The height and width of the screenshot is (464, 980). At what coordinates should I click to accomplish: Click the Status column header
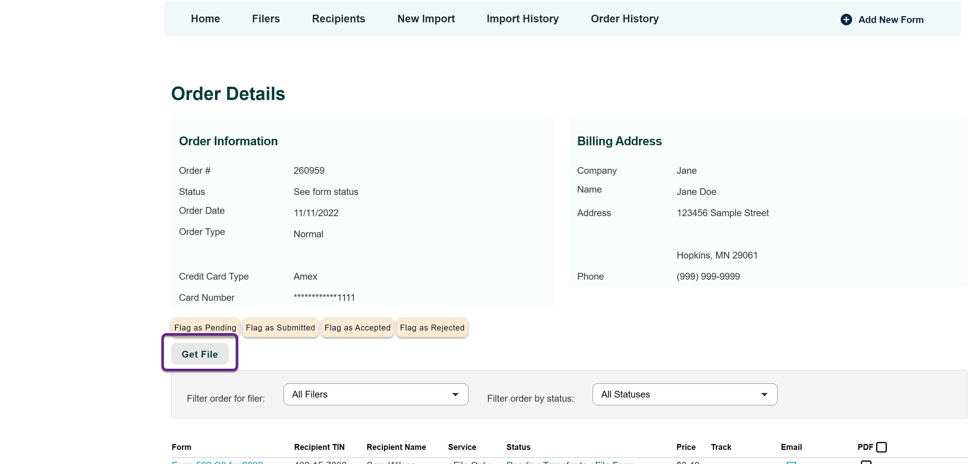[518, 447]
